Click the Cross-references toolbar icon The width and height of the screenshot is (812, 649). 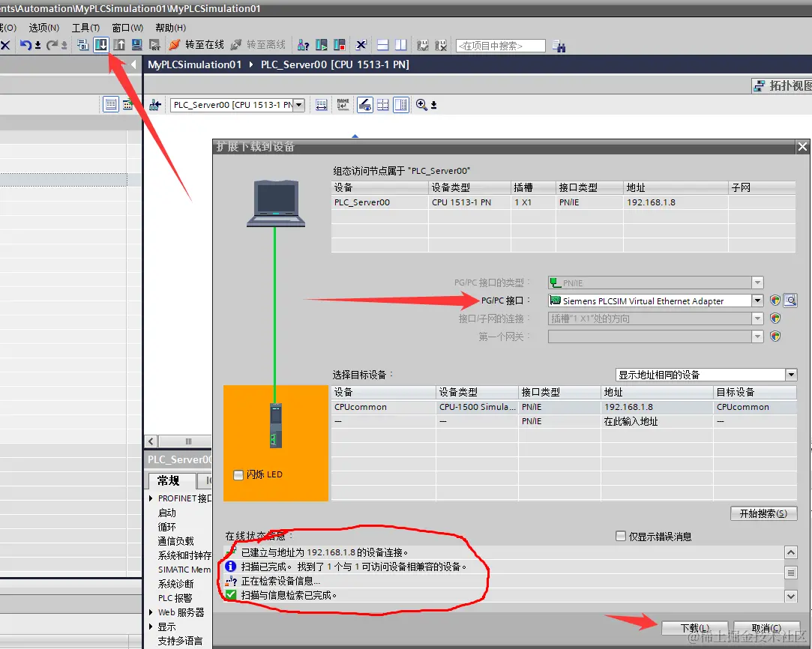point(361,45)
